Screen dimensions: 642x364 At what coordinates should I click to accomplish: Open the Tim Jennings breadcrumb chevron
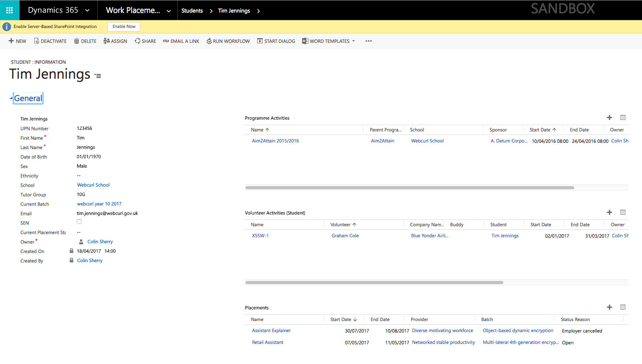(259, 11)
